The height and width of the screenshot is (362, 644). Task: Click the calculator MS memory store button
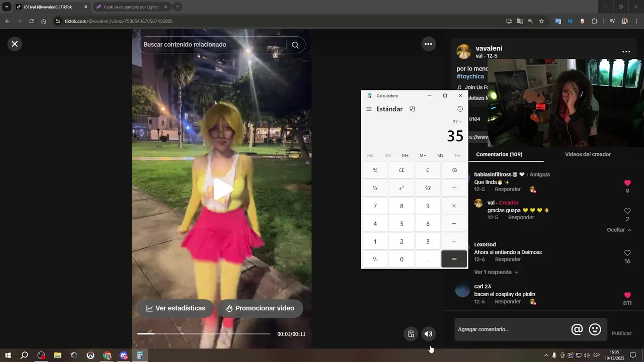pos(440,155)
